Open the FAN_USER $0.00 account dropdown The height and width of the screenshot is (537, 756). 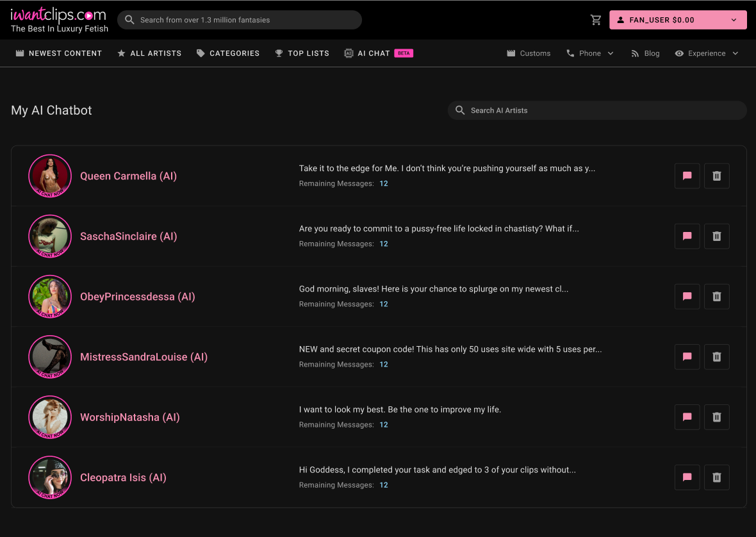678,20
